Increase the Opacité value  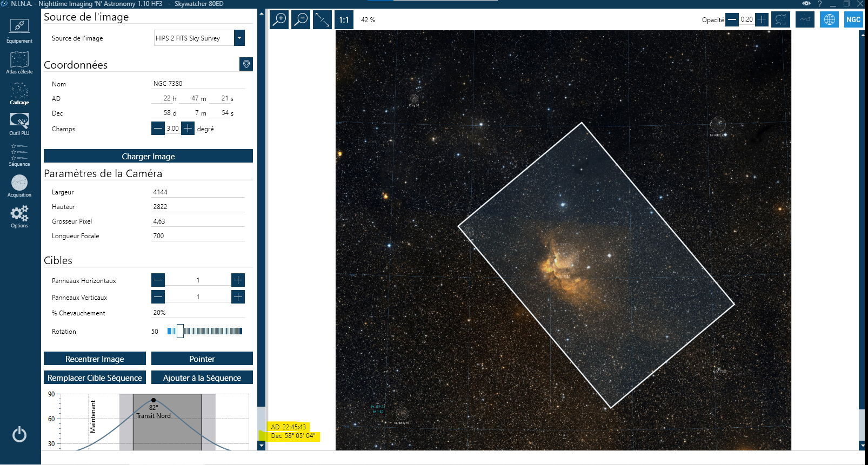(x=762, y=19)
